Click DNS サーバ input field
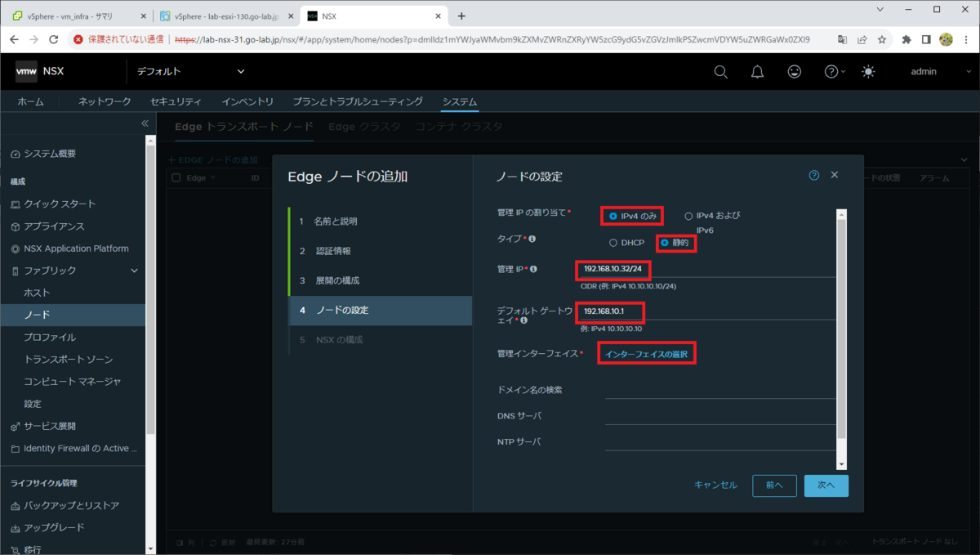980x555 pixels. click(721, 416)
